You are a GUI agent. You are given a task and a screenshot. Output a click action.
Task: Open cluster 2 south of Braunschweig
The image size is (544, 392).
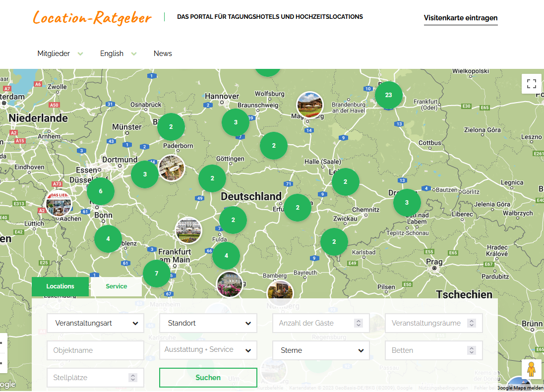tap(274, 146)
